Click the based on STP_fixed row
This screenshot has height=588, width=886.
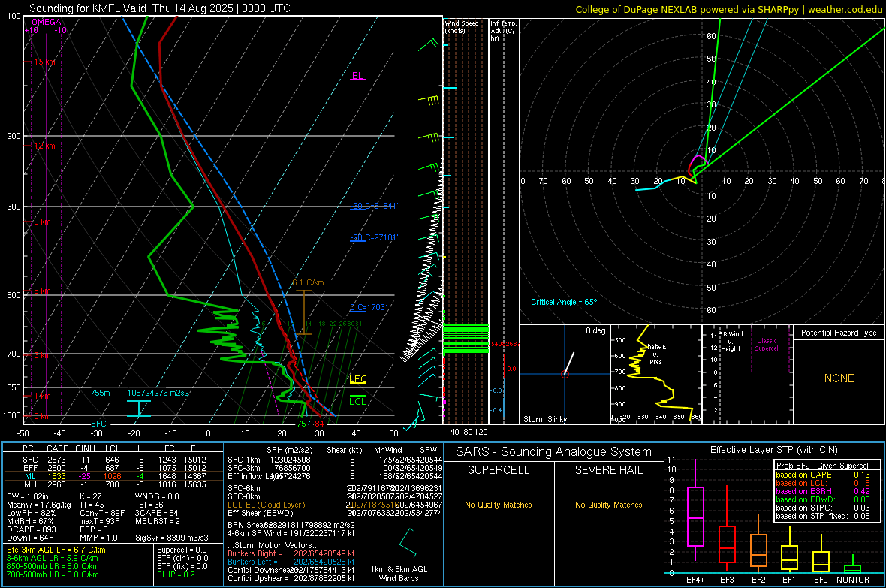(823, 516)
